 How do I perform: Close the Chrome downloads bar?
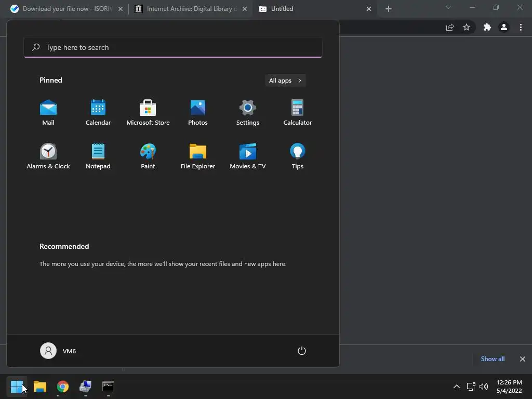(523, 359)
